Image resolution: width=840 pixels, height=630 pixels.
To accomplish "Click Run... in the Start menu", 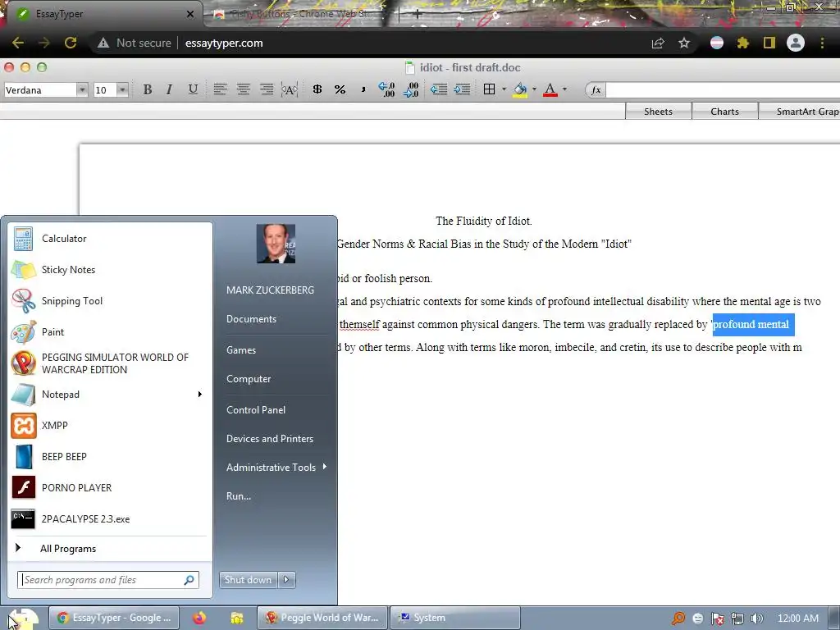I will pyautogui.click(x=239, y=496).
